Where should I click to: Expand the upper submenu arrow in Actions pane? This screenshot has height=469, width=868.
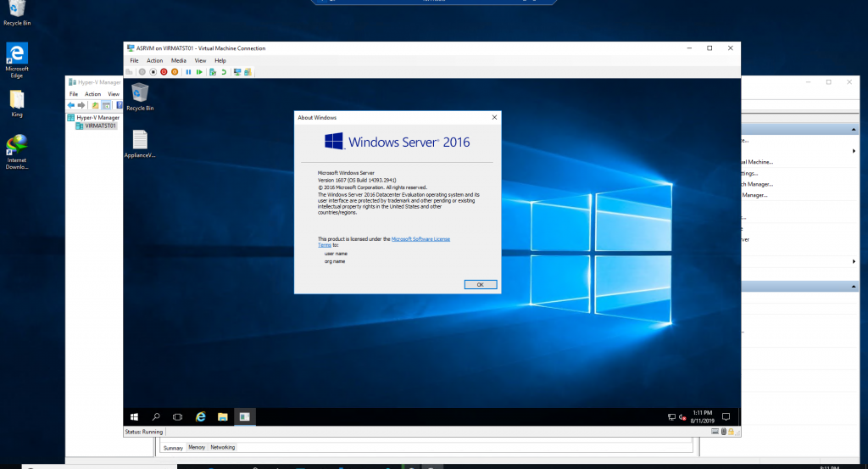point(854,151)
